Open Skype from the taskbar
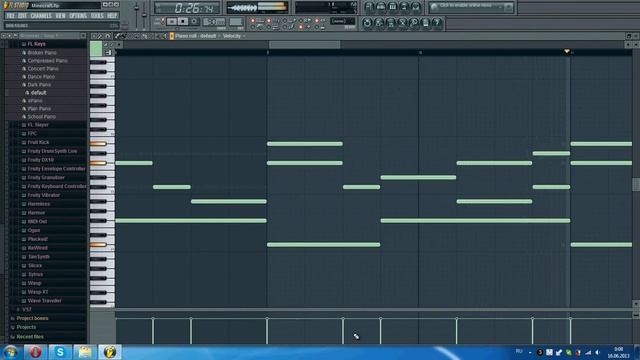640x360 pixels. click(x=60, y=352)
